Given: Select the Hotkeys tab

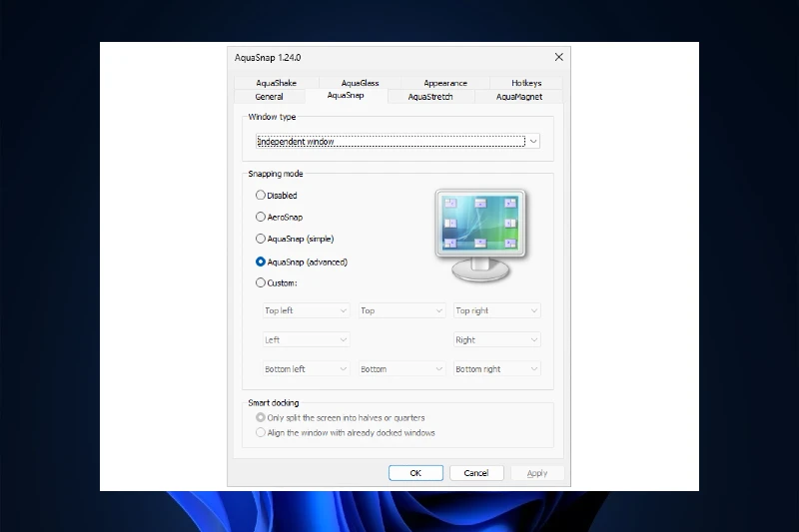Looking at the screenshot, I should point(526,83).
